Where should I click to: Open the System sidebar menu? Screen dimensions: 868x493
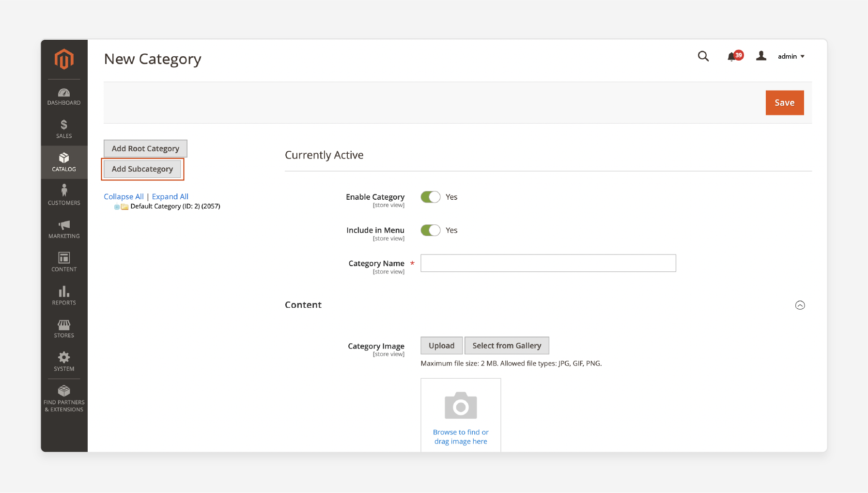point(64,362)
